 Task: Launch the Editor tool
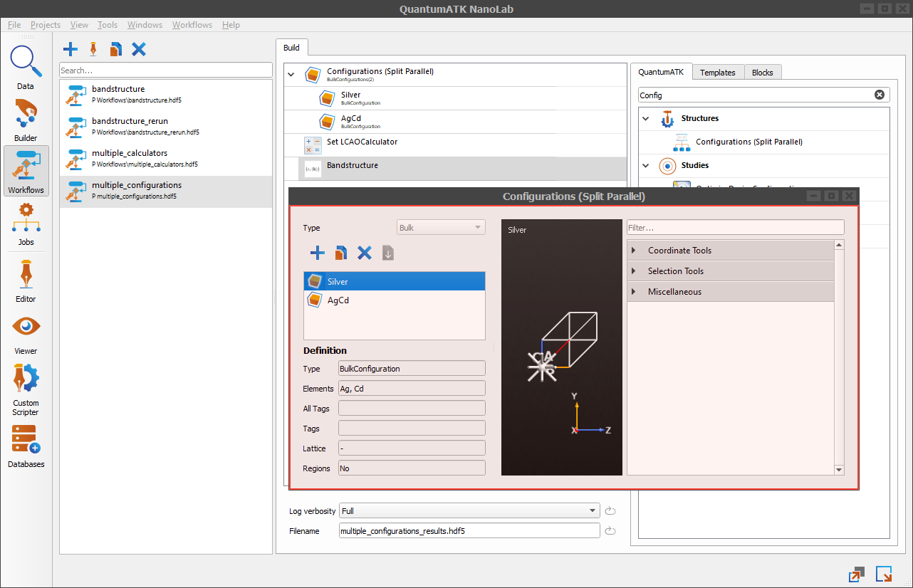pyautogui.click(x=26, y=280)
